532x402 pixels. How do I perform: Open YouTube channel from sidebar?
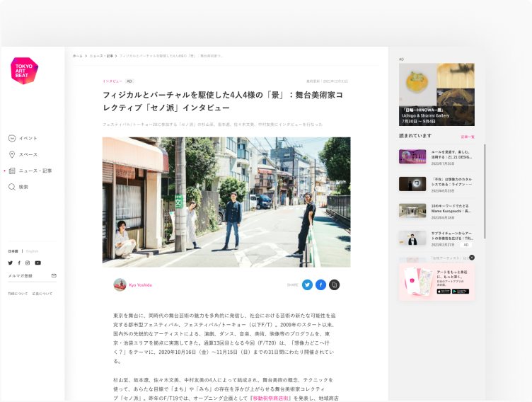coord(37,263)
